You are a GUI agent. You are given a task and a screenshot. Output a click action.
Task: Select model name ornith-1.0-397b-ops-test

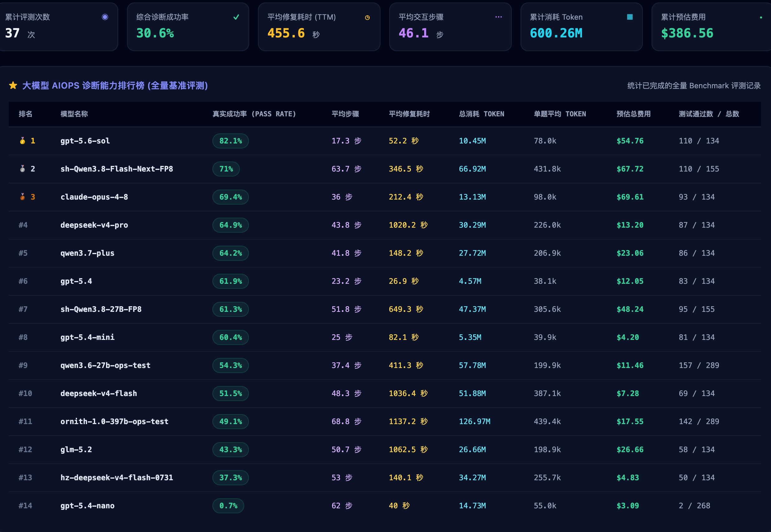[x=114, y=421]
